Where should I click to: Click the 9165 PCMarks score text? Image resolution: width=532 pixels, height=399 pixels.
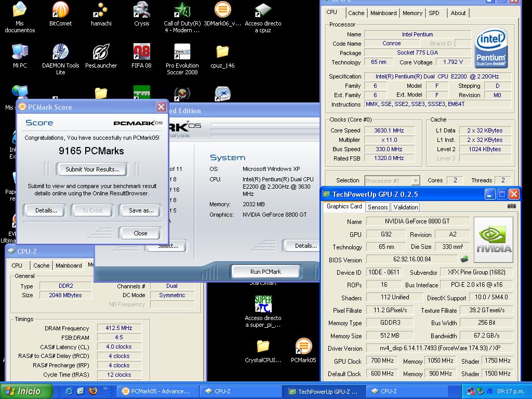[x=91, y=151]
